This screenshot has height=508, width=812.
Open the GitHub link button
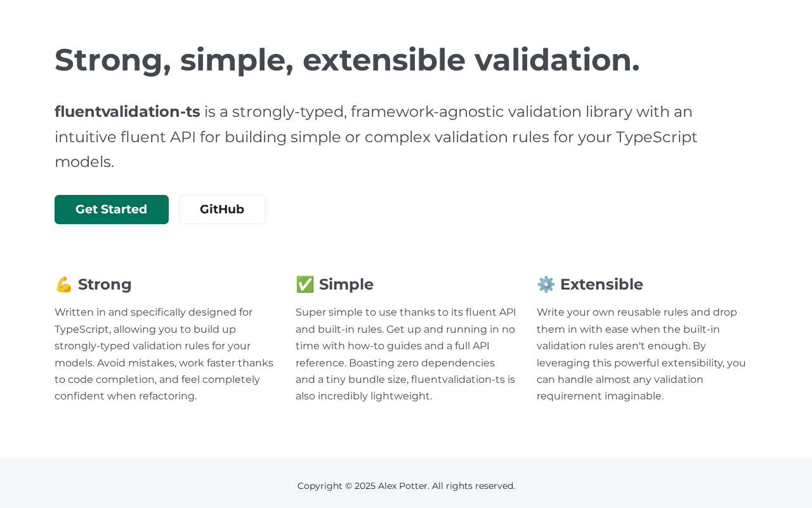click(222, 210)
